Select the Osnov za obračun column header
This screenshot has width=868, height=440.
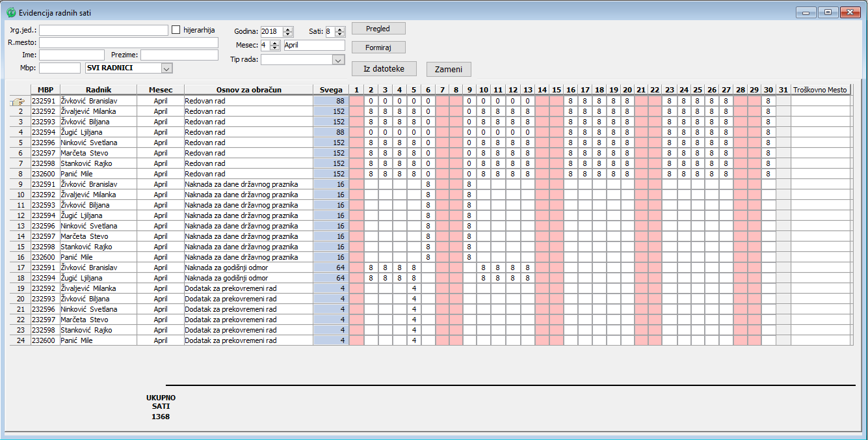(x=248, y=90)
